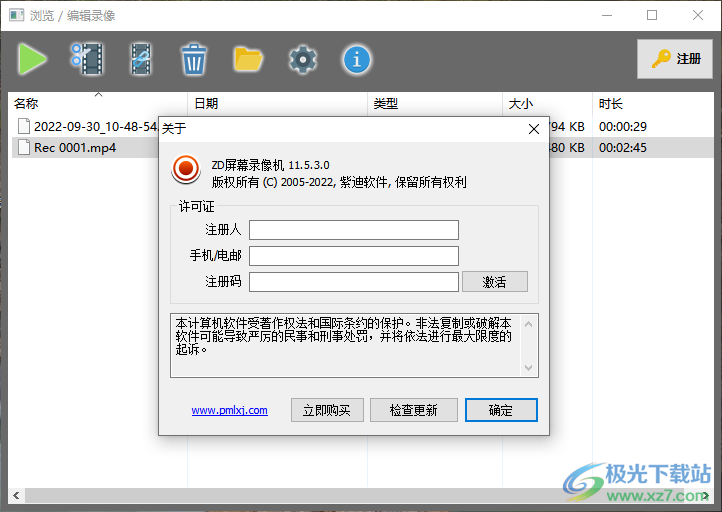Click the 注册人 input field
Viewport: 722px width, 512px height.
[x=354, y=230]
